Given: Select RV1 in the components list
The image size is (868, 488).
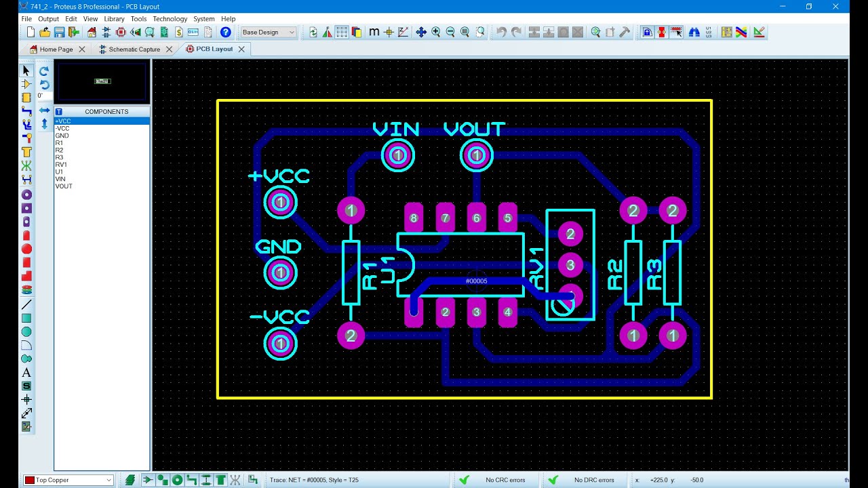Looking at the screenshot, I should [102, 165].
